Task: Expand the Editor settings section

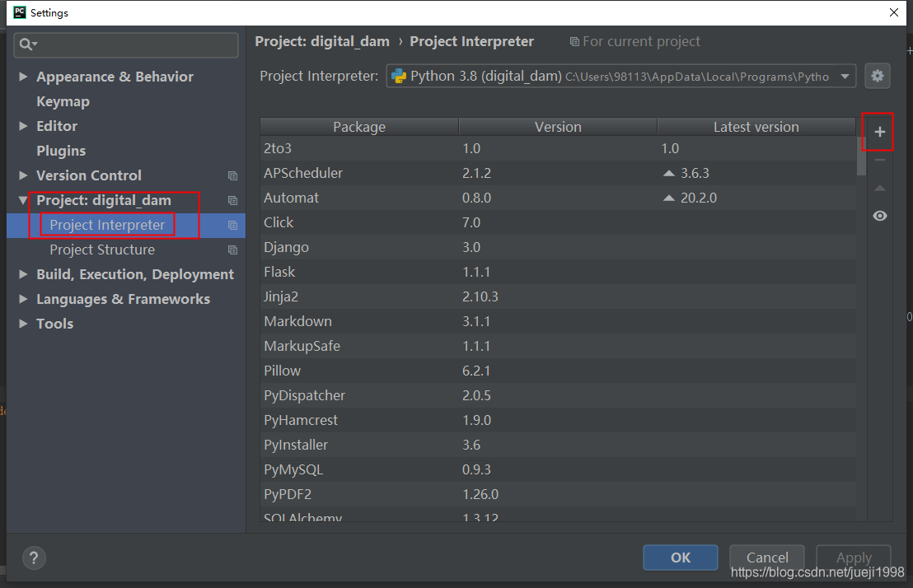Action: pos(23,126)
